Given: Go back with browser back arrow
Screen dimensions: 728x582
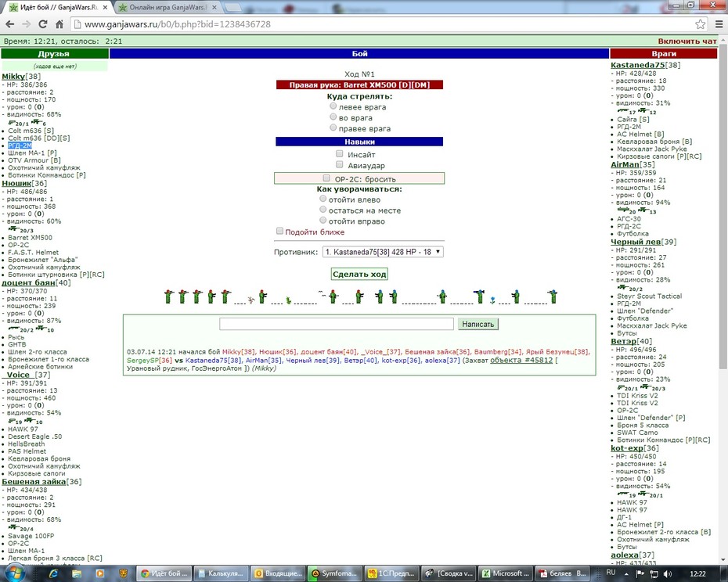Looking at the screenshot, I should (x=9, y=24).
